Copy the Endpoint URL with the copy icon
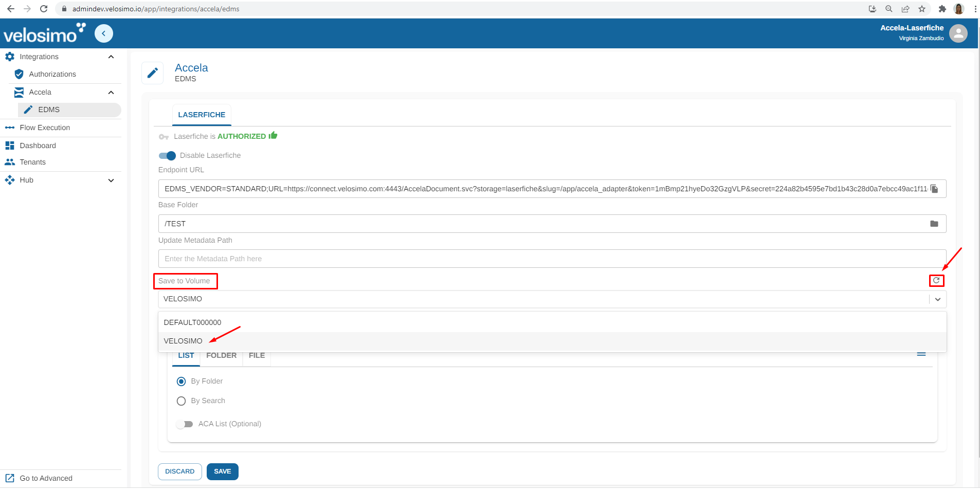Viewport: 980px width, 491px height. point(935,189)
